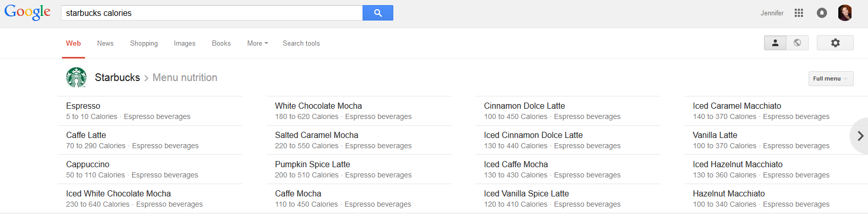The height and width of the screenshot is (219, 868).
Task: Click the Google logo
Action: coord(28,12)
